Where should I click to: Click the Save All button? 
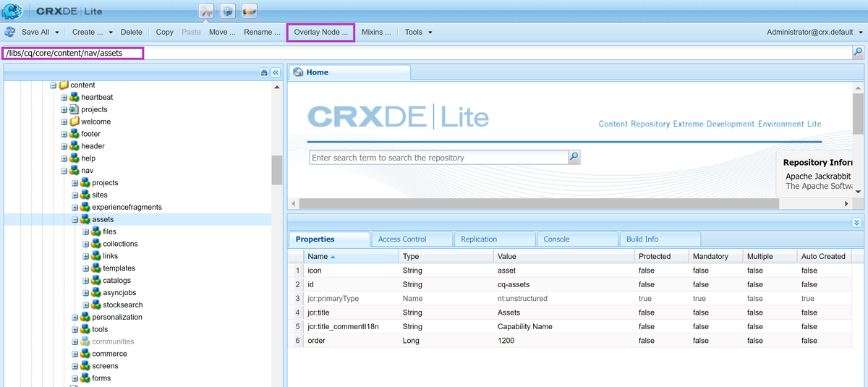point(35,32)
